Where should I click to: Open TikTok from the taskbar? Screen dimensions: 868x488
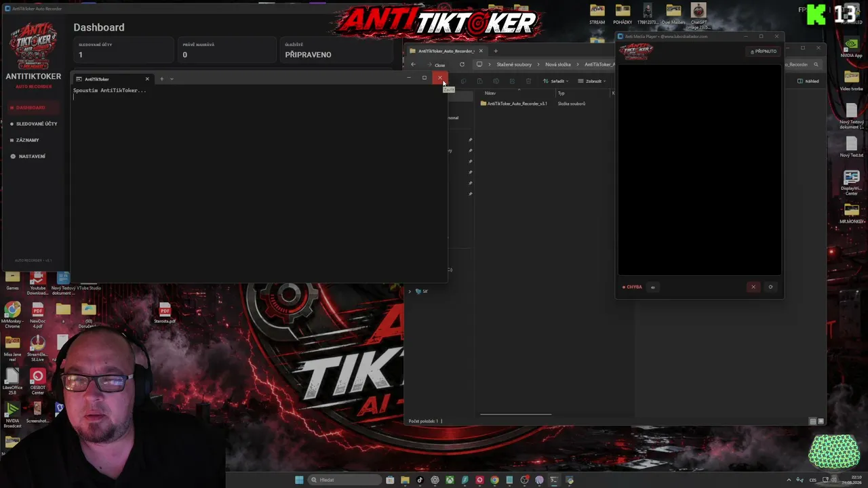(420, 480)
